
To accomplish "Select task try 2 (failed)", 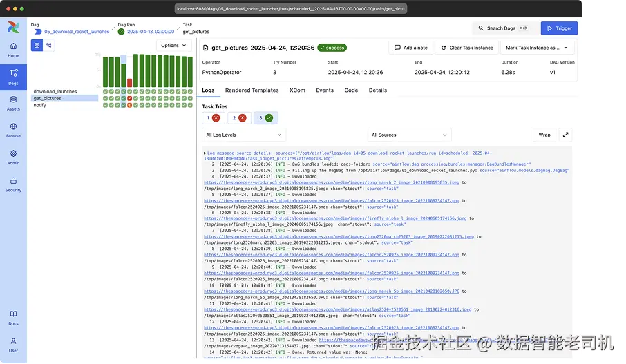I will pyautogui.click(x=239, y=117).
